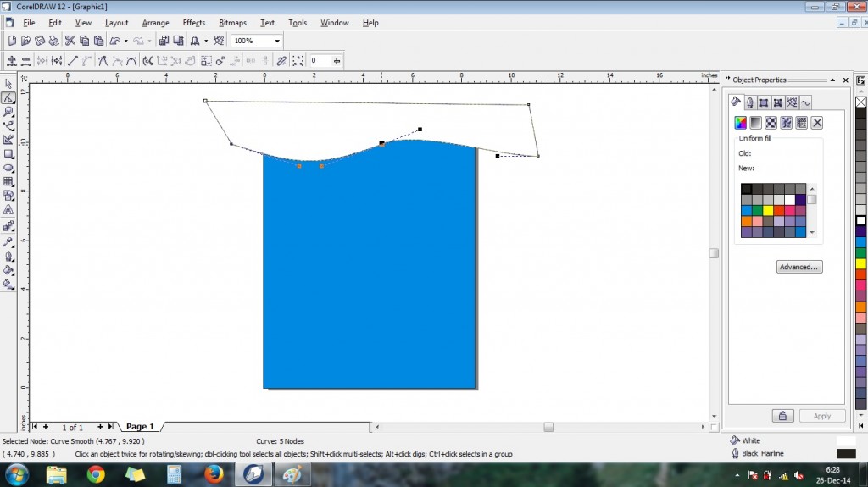
Task: Click the Paste icon in toolbar
Action: pos(98,41)
